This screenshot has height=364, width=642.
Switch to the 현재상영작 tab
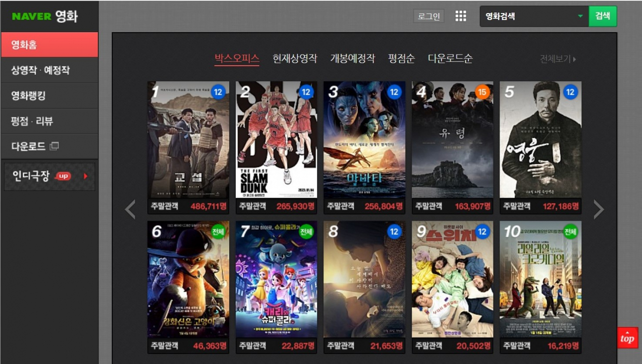point(295,59)
